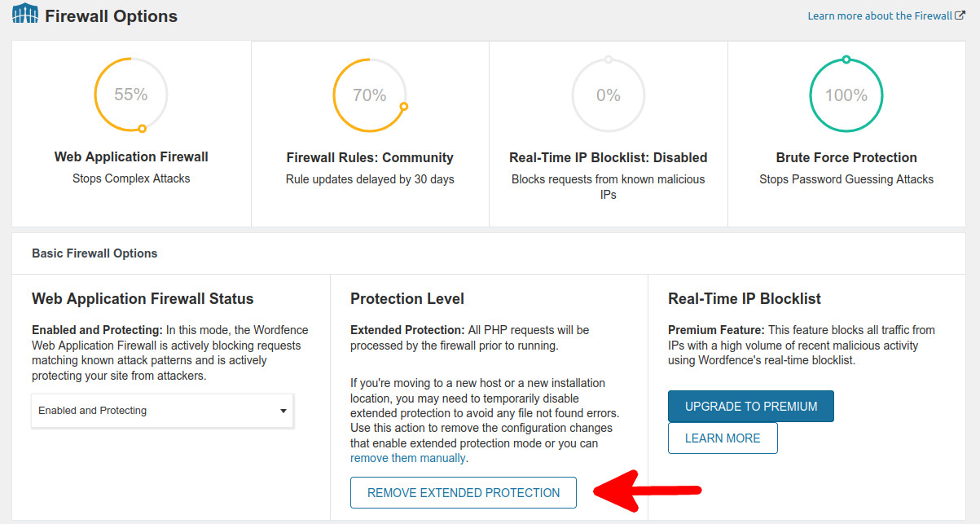Image resolution: width=980 pixels, height=524 pixels.
Task: Click the Wordfence Firewall Options logo icon
Action: tap(24, 14)
